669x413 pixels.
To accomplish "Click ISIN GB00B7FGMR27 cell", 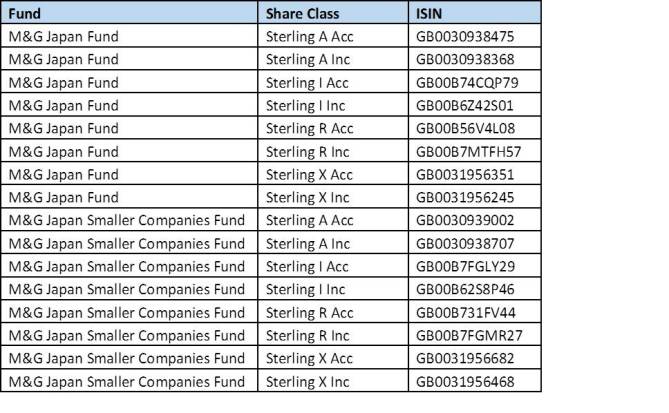I will tap(474, 335).
